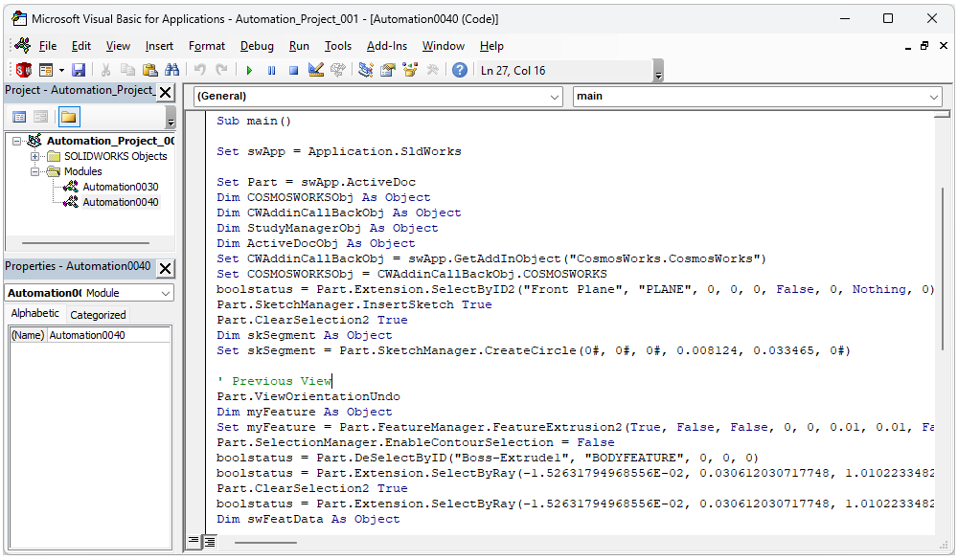Screen dimensions: 958x560
Task: Open the Object Browser icon
Action: pyautogui.click(x=410, y=70)
